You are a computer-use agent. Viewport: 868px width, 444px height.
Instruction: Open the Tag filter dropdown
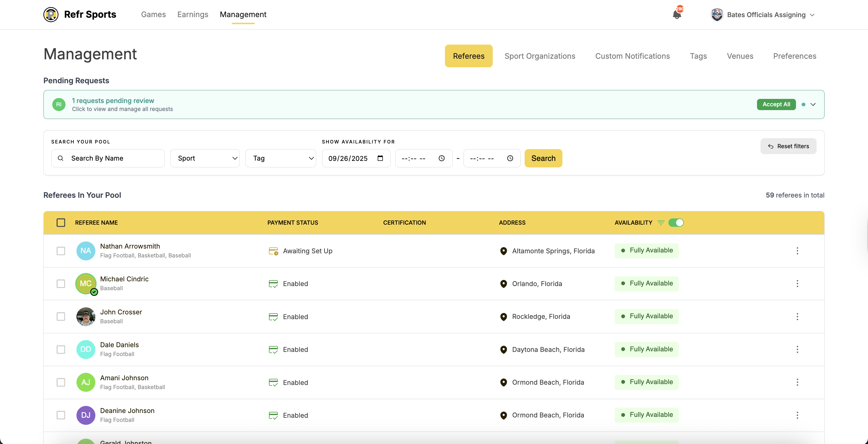[280, 158]
